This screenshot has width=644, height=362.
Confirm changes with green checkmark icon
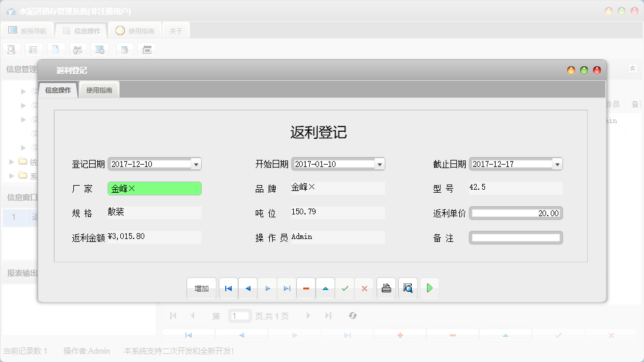coord(345,288)
